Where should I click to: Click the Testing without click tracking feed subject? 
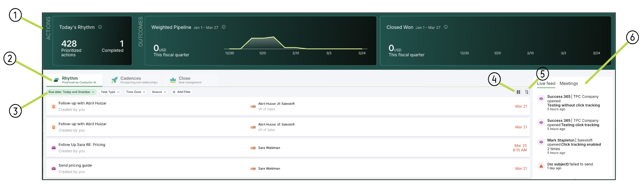coord(573,105)
